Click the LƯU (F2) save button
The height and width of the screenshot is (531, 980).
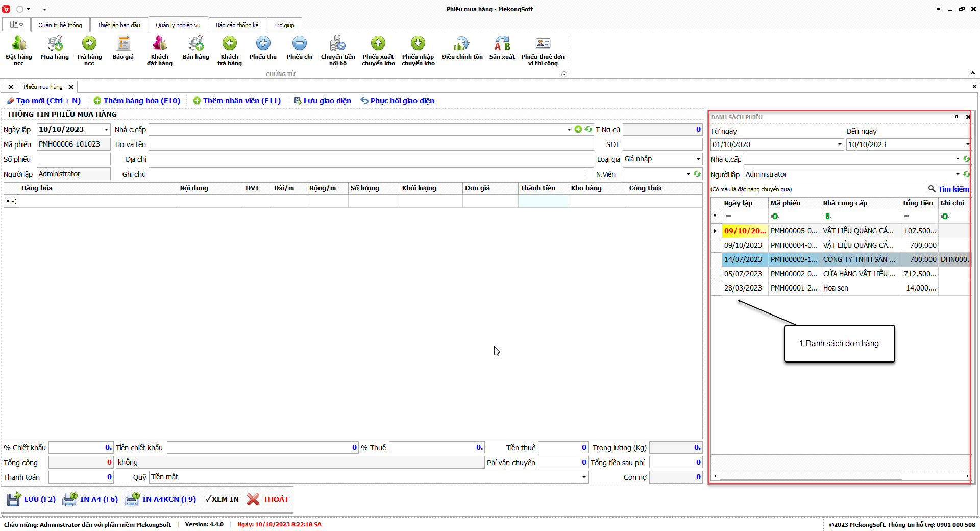pyautogui.click(x=32, y=499)
